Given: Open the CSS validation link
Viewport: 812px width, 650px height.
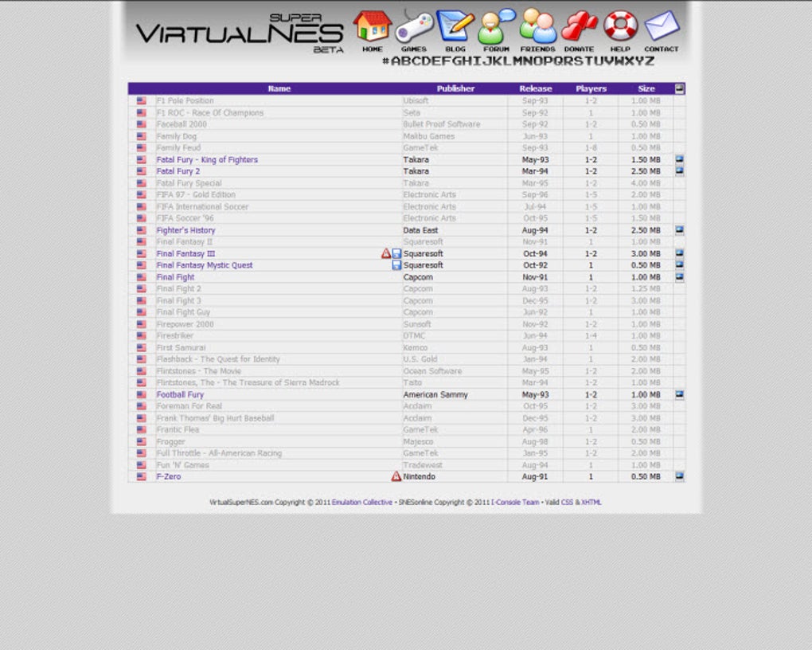Looking at the screenshot, I should (567, 502).
